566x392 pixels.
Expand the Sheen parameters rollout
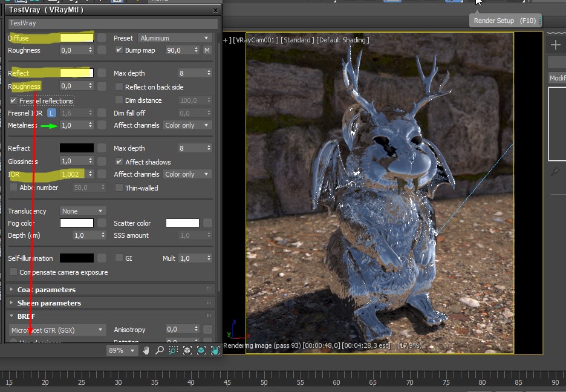tap(49, 303)
